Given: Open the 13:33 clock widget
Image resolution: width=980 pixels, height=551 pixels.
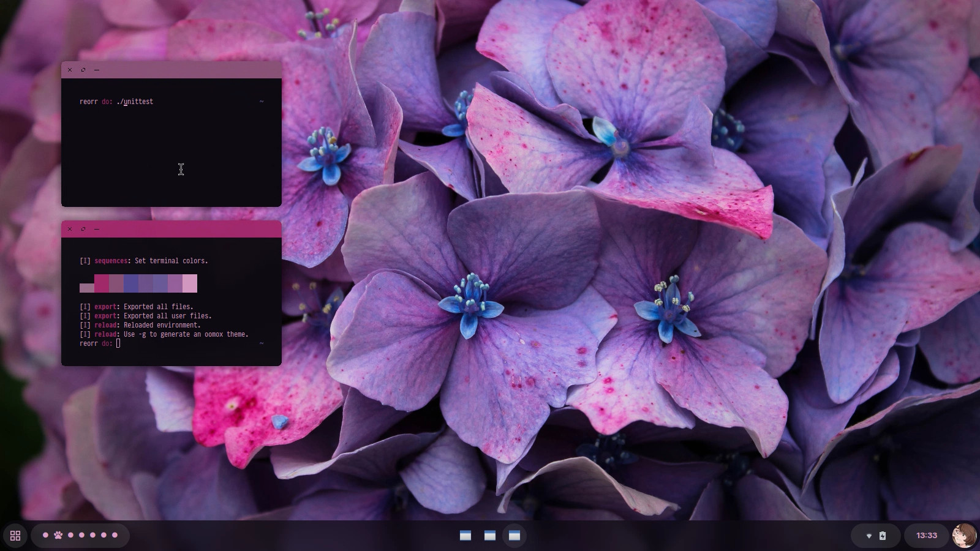Looking at the screenshot, I should point(927,536).
